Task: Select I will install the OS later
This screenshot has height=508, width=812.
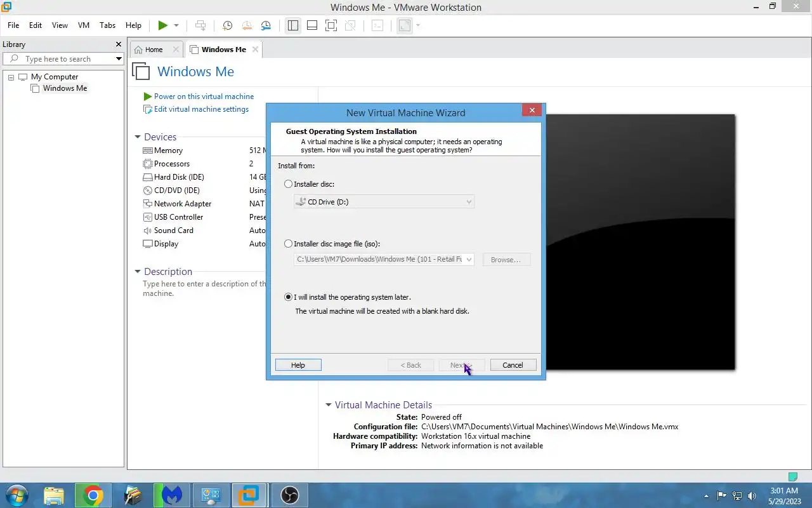Action: 289,297
